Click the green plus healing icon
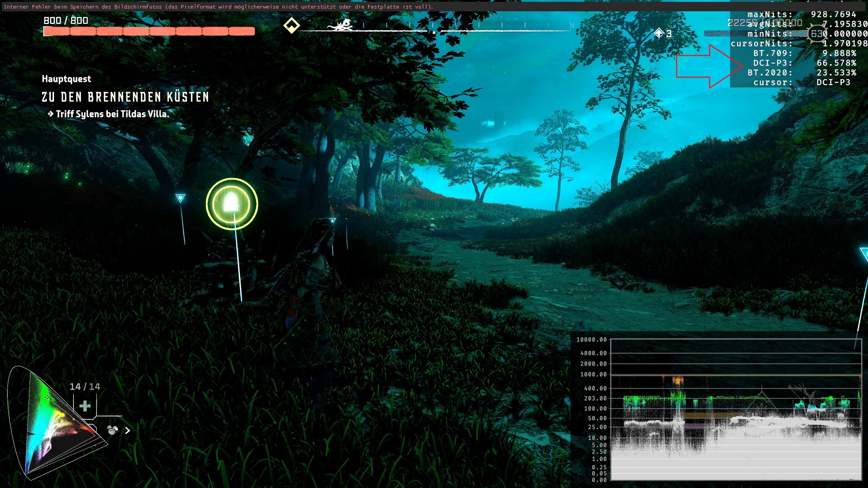This screenshot has width=868, height=488. coord(85,406)
